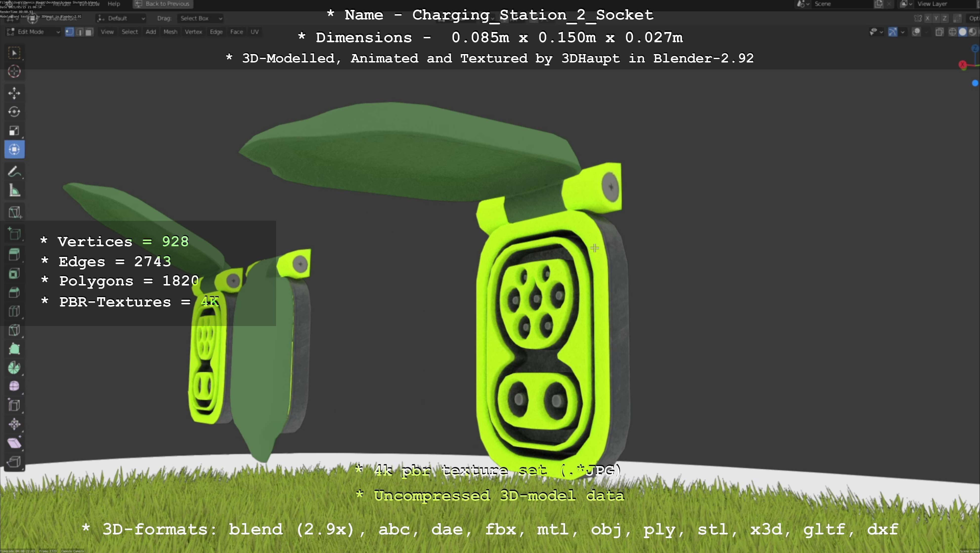Open the scene browse dropdown
The width and height of the screenshot is (980, 553).
(804, 4)
